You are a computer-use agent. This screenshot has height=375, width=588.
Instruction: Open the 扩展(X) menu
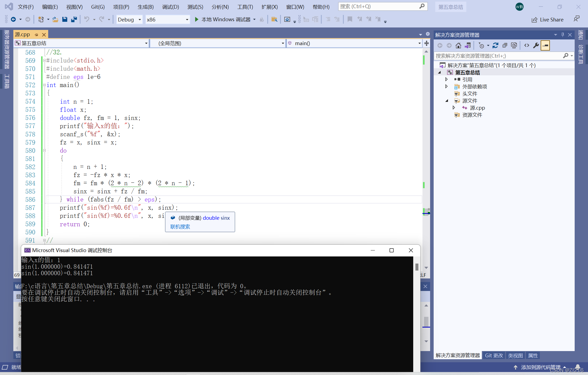[269, 7]
